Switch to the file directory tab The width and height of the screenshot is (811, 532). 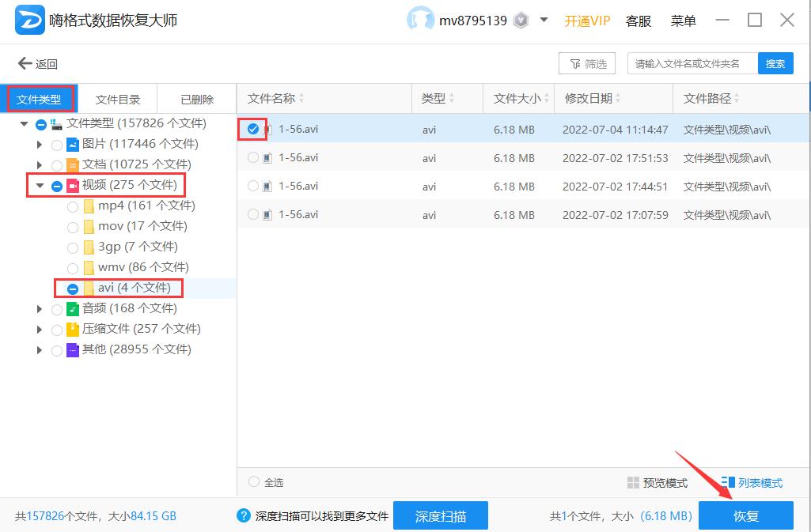coord(118,100)
